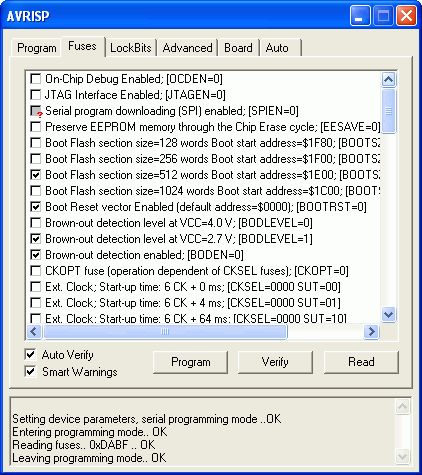Click the status log scroll-down arrow
Image resolution: width=422 pixels, height=475 pixels.
click(x=402, y=456)
